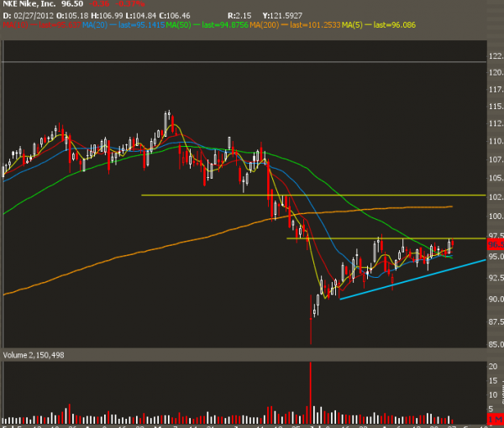This screenshot has width=504, height=428.
Task: Select the MA(20) indicator label
Action: [93, 24]
